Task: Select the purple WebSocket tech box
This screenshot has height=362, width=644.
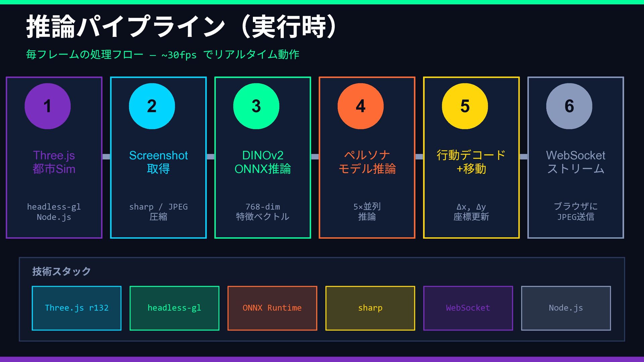Action: (x=468, y=308)
